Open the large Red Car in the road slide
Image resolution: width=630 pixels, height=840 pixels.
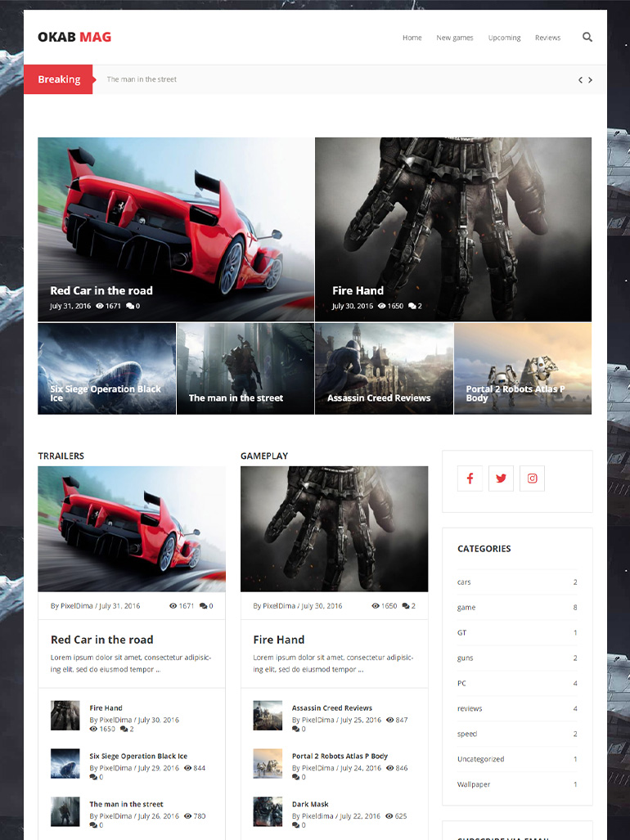pos(176,229)
